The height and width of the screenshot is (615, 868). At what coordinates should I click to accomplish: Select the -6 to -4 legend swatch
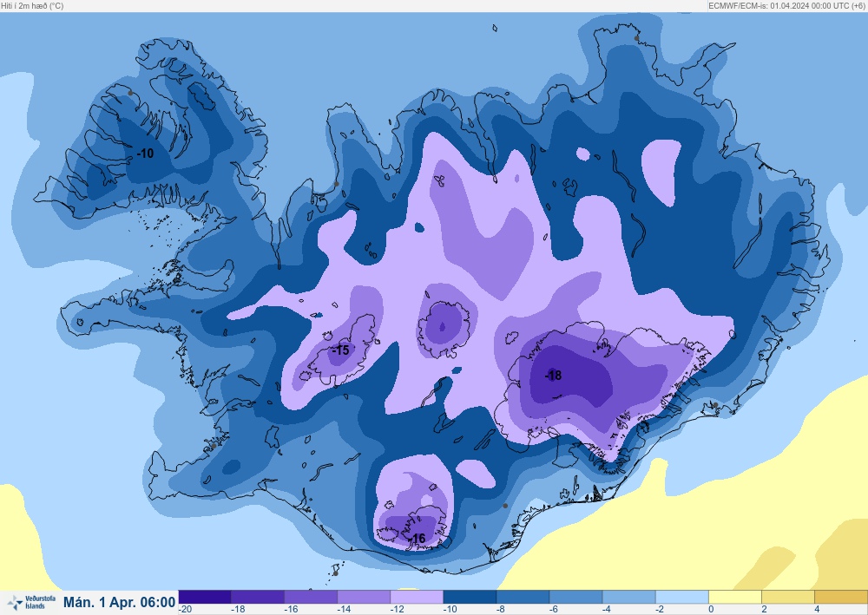pos(576,597)
